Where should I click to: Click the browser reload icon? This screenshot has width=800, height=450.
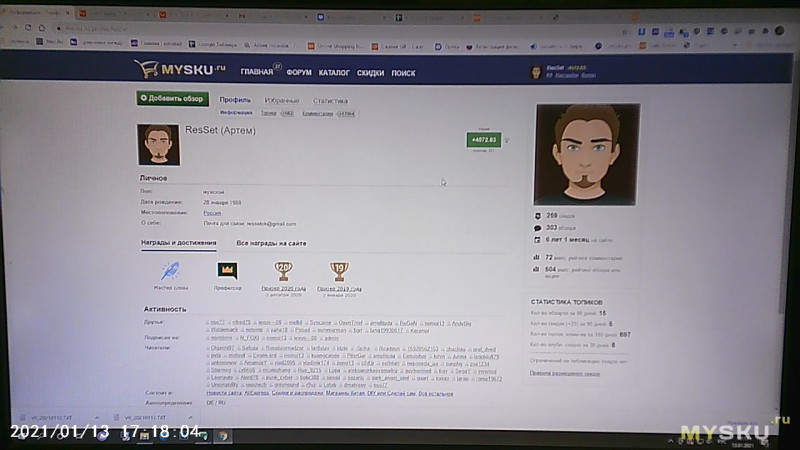(x=28, y=28)
